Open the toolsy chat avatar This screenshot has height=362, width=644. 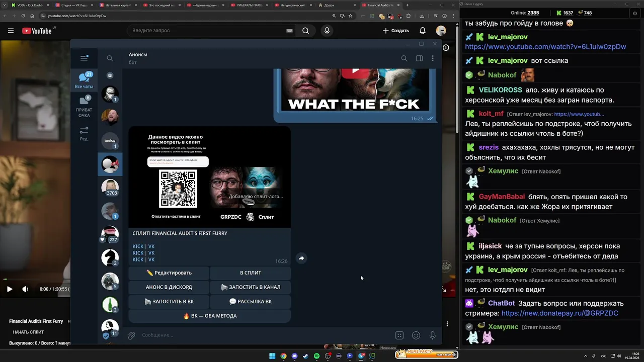click(x=110, y=141)
